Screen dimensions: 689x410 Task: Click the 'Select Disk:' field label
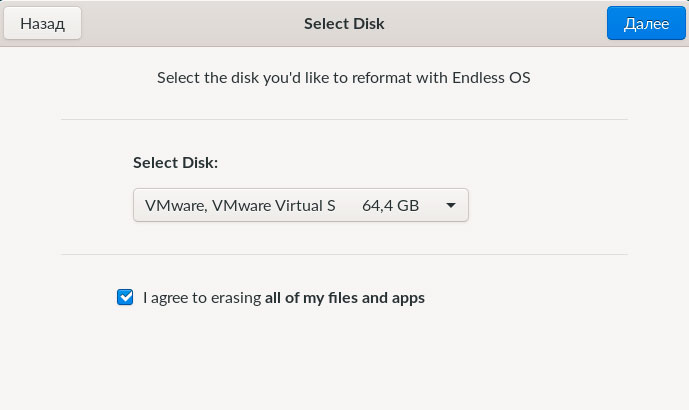175,162
